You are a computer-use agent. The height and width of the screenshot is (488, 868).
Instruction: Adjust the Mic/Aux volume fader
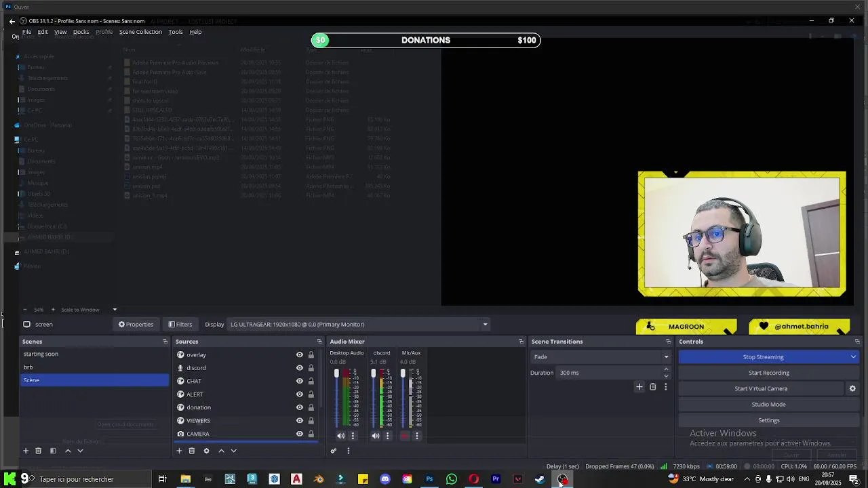(x=403, y=374)
